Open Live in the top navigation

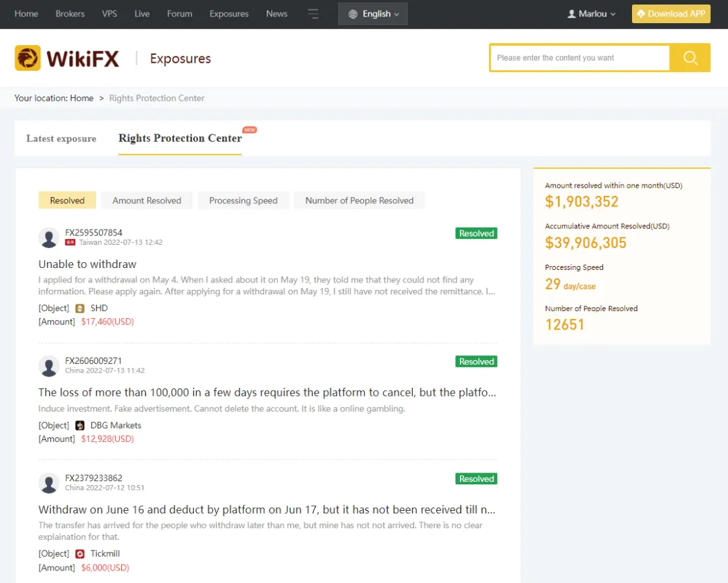pyautogui.click(x=142, y=14)
